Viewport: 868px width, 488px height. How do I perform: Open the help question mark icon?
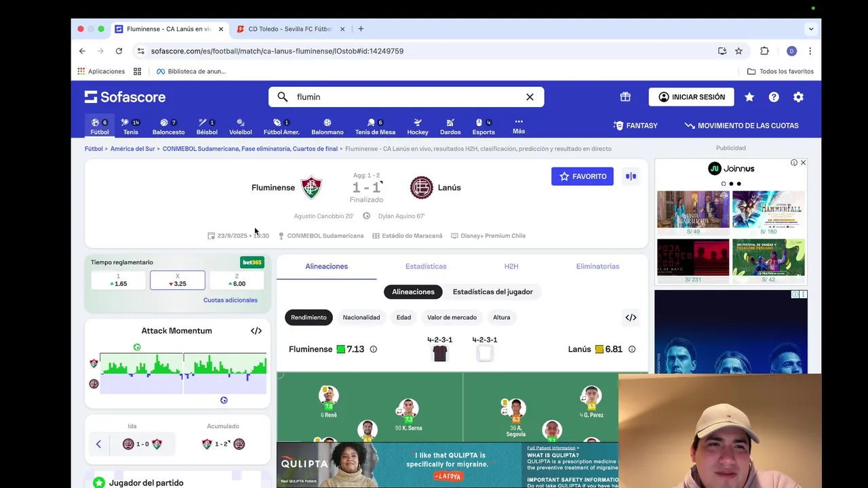(x=774, y=97)
